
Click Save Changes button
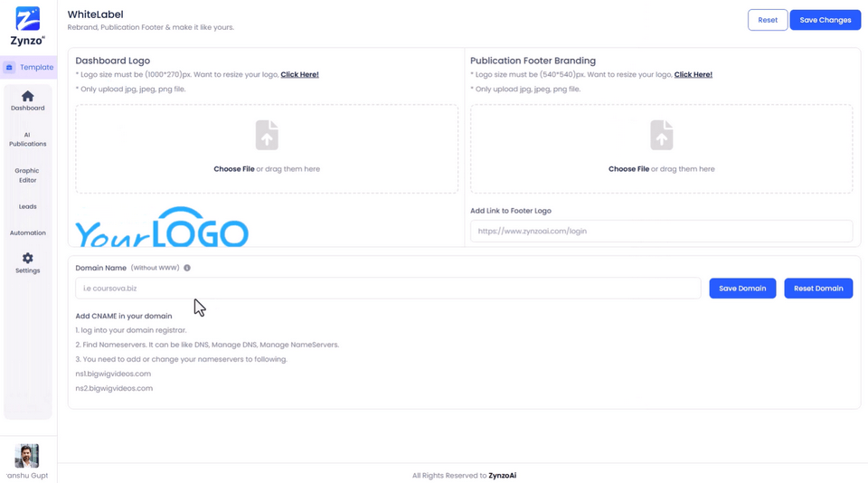point(825,20)
